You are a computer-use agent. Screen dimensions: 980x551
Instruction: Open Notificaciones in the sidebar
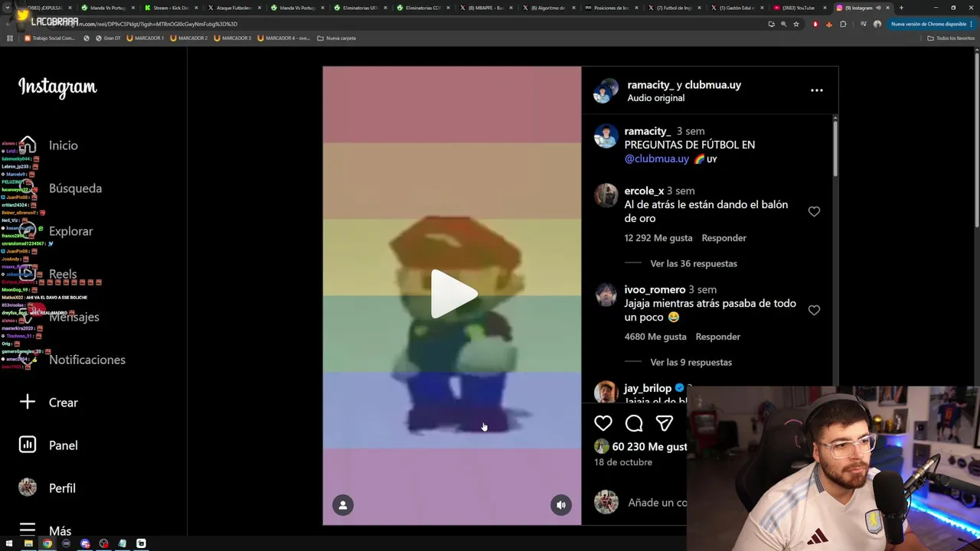pos(87,360)
